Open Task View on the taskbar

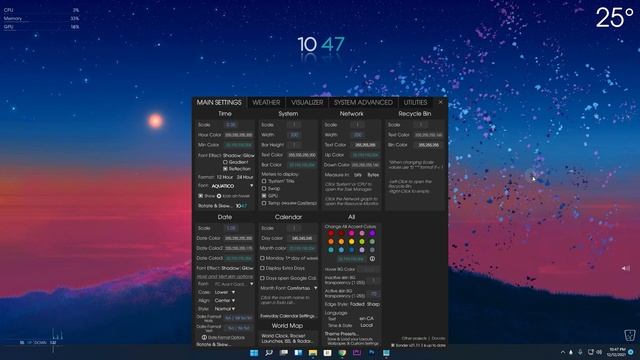tap(283, 353)
